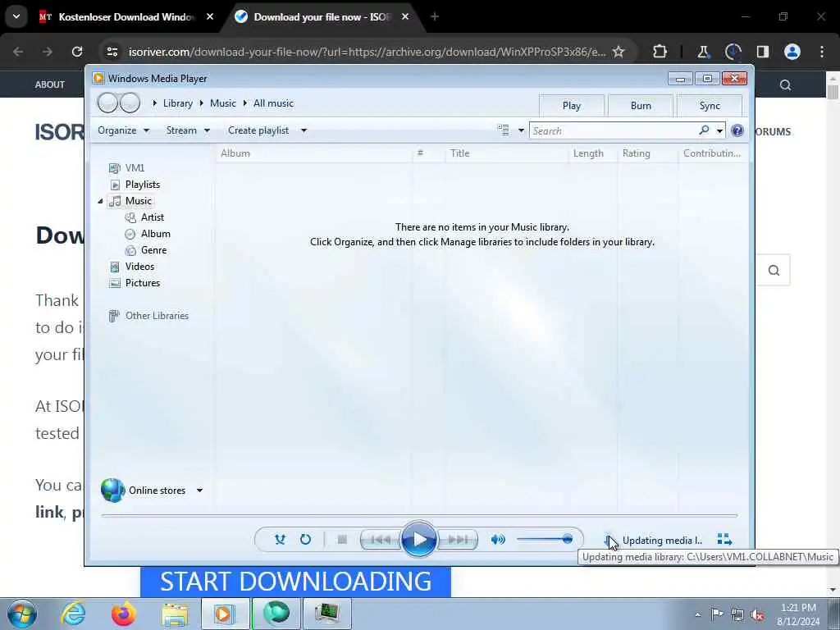Click All music in the breadcrumb
840x630 pixels.
[x=273, y=103]
